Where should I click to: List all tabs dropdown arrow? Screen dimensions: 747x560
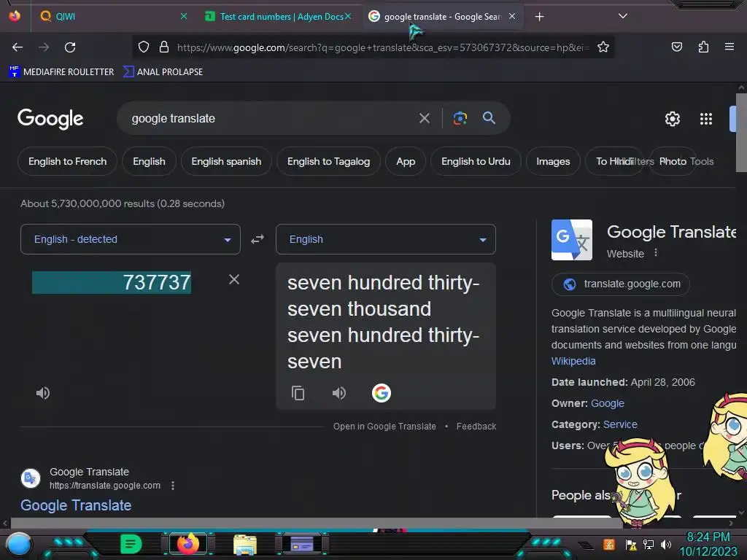tap(623, 16)
